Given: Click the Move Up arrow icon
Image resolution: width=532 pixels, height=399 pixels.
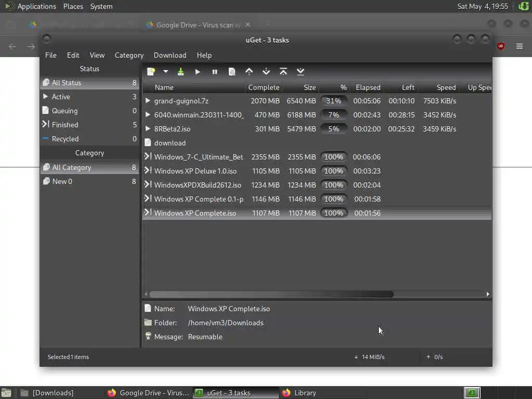Looking at the screenshot, I should tap(249, 71).
